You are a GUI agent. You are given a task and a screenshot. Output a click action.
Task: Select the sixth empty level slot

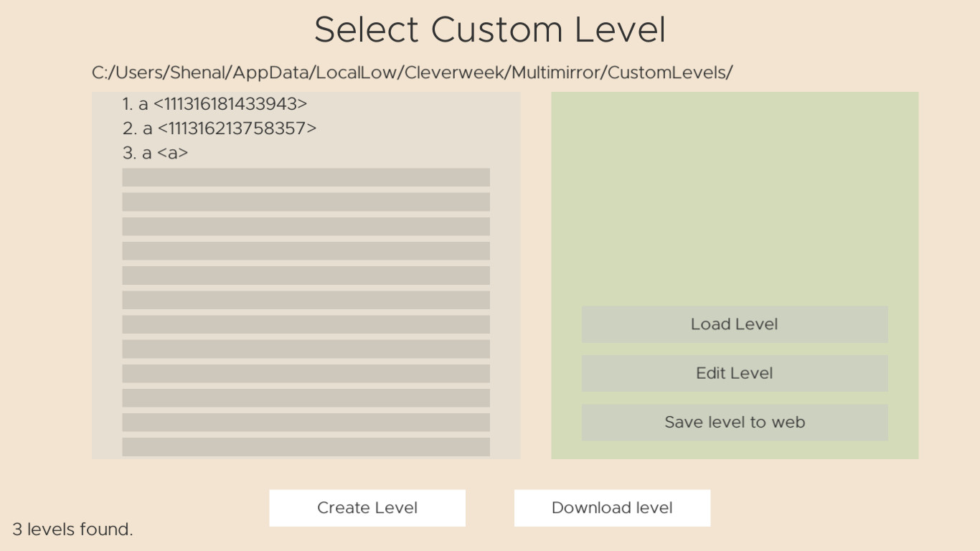point(306,300)
